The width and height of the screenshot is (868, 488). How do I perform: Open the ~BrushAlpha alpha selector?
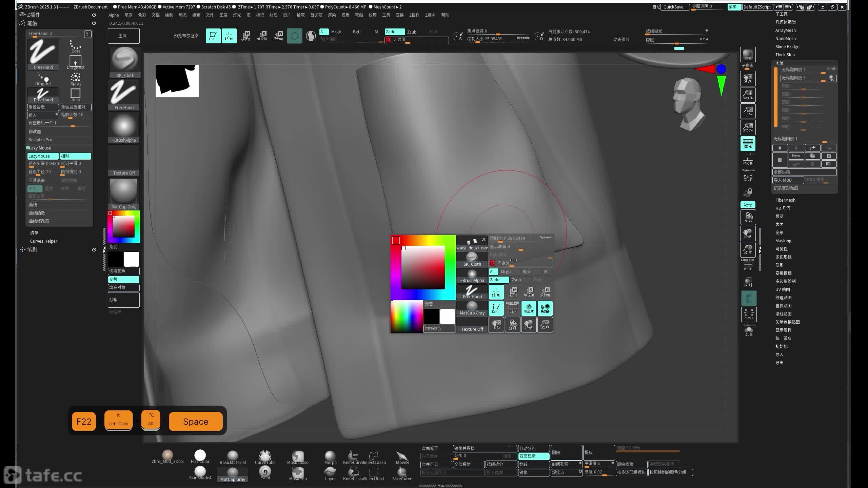[124, 127]
